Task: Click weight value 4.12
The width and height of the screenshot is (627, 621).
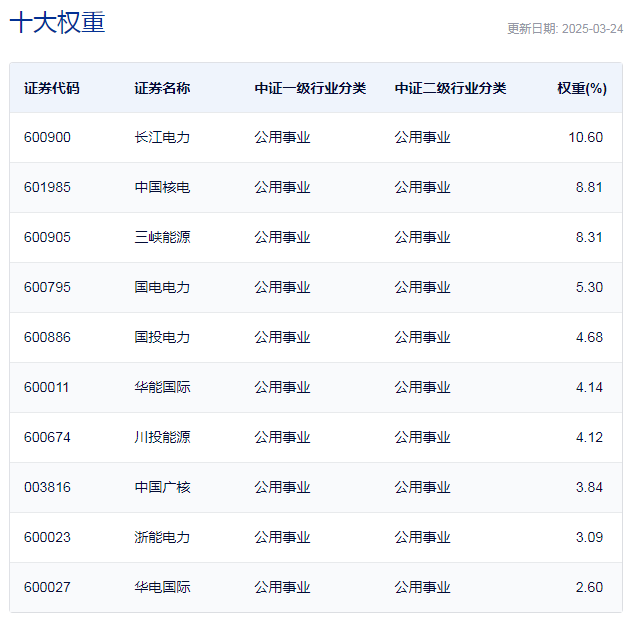Action: pyautogui.click(x=589, y=437)
